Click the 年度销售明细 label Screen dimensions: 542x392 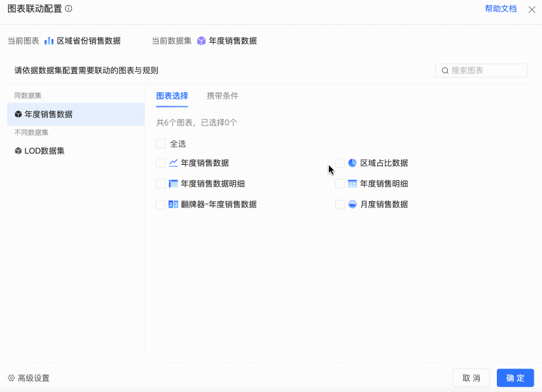click(x=384, y=183)
